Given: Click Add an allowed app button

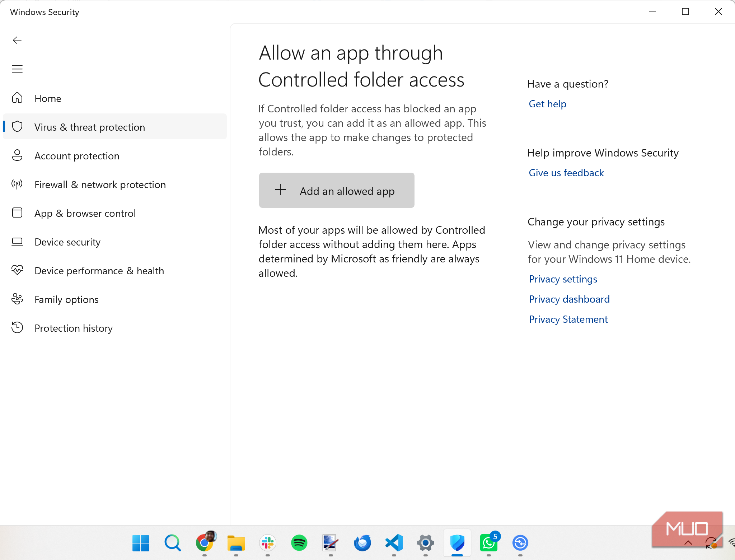Looking at the screenshot, I should tap(337, 190).
